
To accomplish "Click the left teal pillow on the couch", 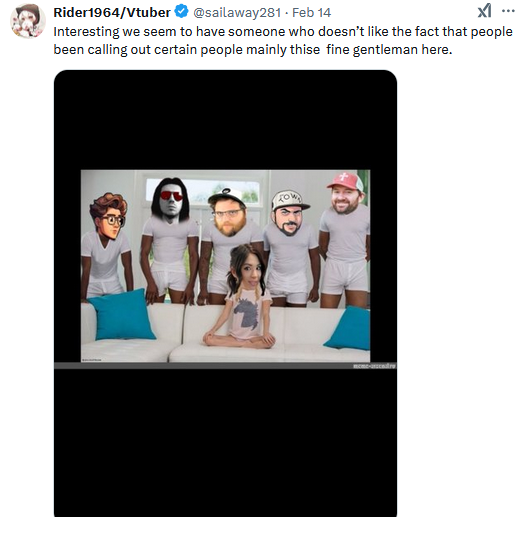I will click(x=121, y=315).
